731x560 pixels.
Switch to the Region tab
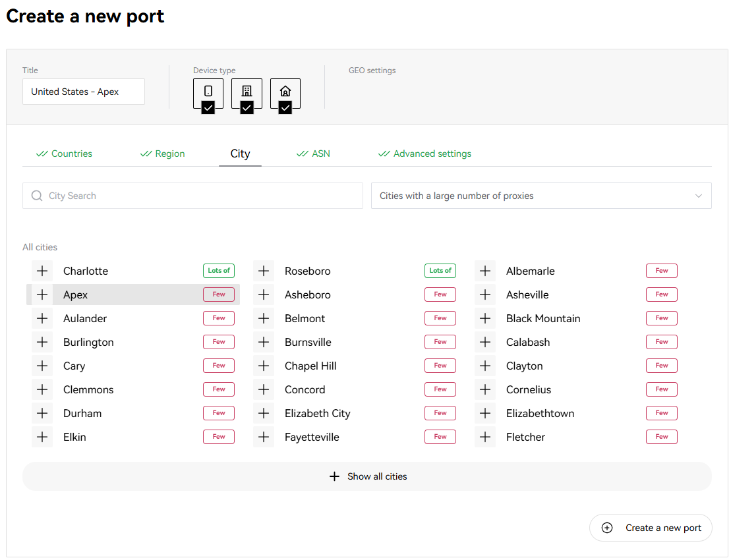[163, 154]
